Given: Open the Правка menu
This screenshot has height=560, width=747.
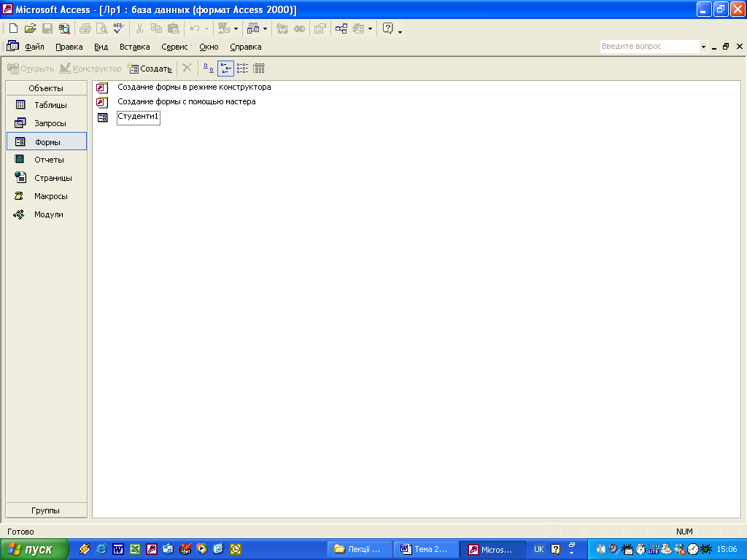Looking at the screenshot, I should click(x=69, y=47).
